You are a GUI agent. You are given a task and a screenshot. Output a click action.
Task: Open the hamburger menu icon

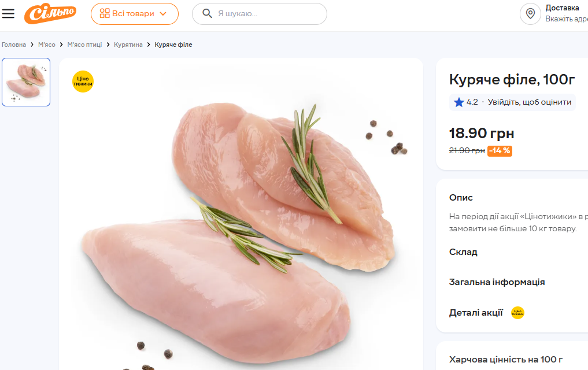[x=8, y=13]
